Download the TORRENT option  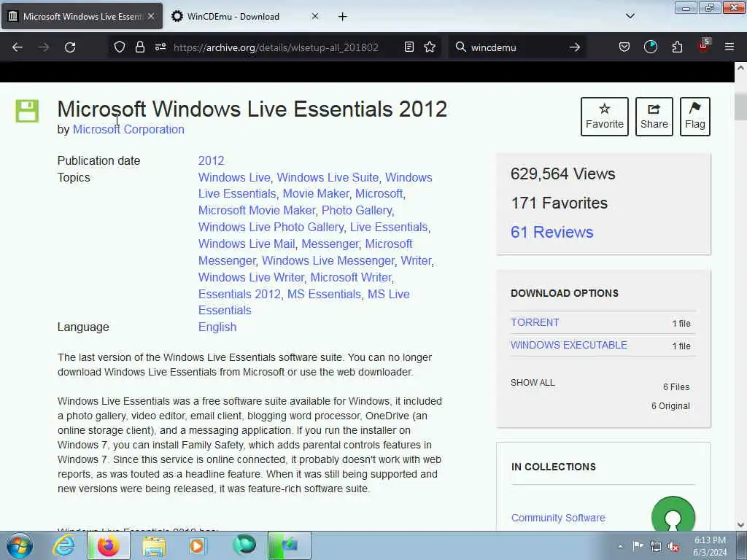click(x=535, y=322)
